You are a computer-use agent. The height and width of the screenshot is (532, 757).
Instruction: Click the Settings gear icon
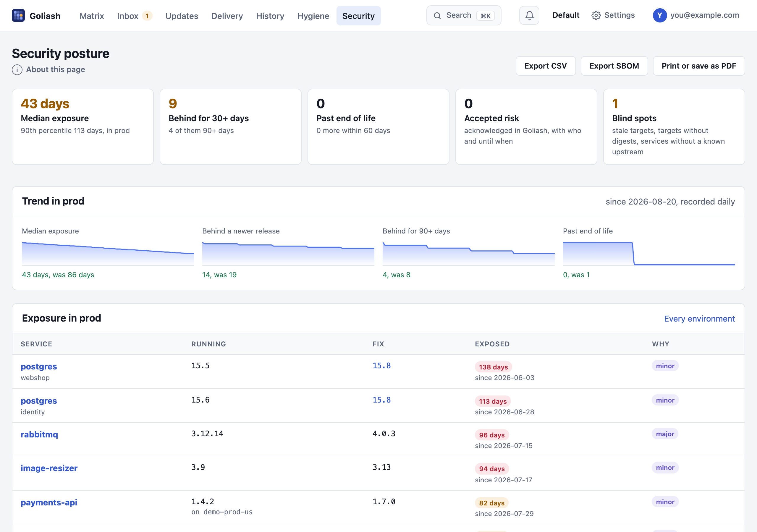tap(596, 15)
